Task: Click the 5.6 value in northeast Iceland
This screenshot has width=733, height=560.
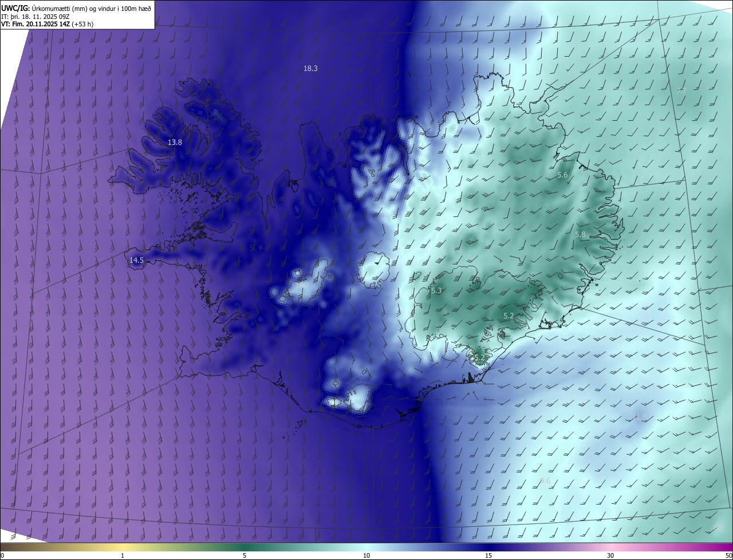Action: pos(562,175)
